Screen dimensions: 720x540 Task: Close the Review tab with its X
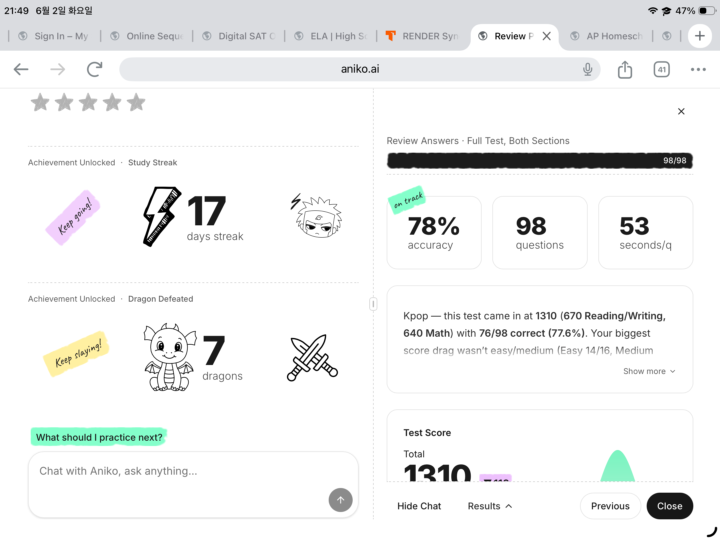pyautogui.click(x=546, y=36)
